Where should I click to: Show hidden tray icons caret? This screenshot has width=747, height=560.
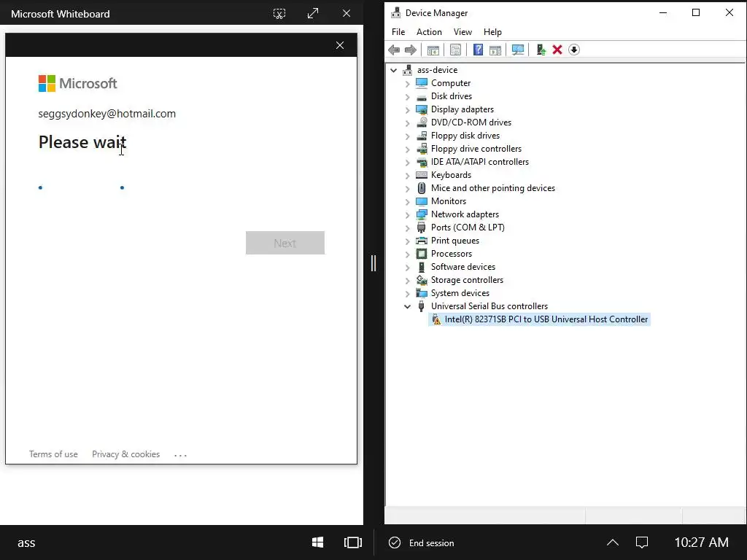613,542
